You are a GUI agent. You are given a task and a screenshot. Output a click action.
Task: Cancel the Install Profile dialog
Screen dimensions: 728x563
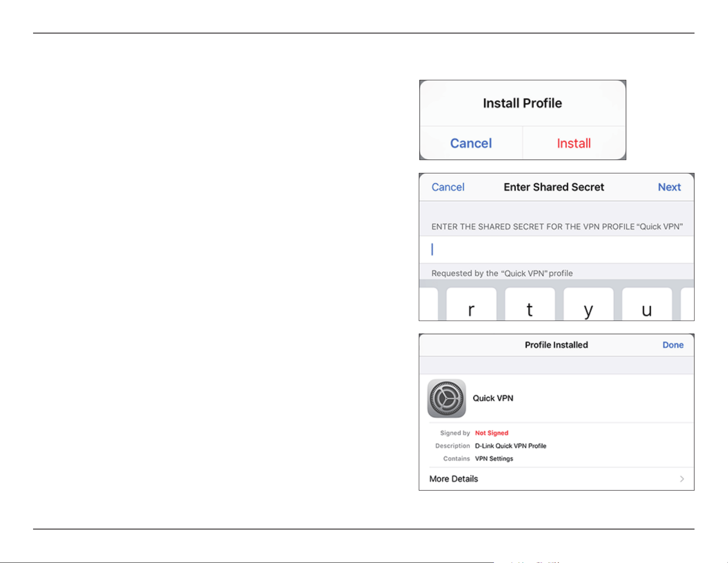471,143
